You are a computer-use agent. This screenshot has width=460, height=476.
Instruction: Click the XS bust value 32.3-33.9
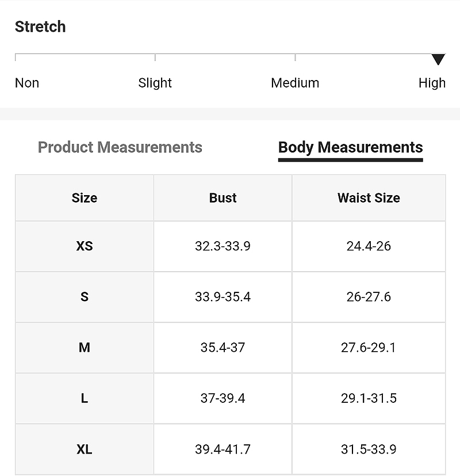(223, 246)
